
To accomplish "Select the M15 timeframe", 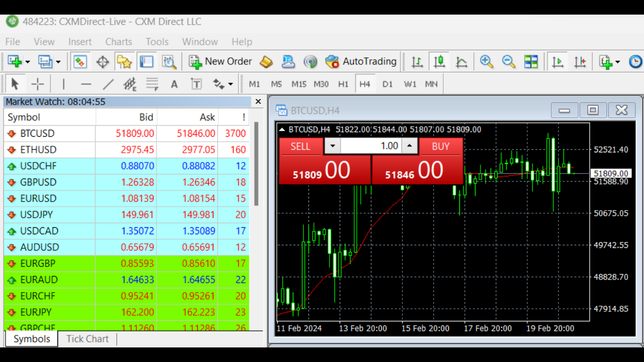I will (299, 84).
